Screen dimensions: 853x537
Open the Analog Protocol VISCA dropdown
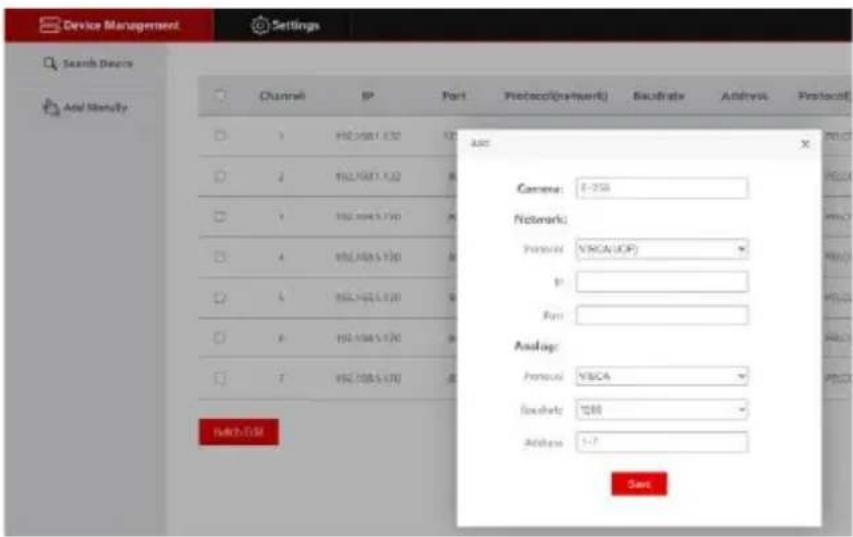pyautogui.click(x=662, y=376)
